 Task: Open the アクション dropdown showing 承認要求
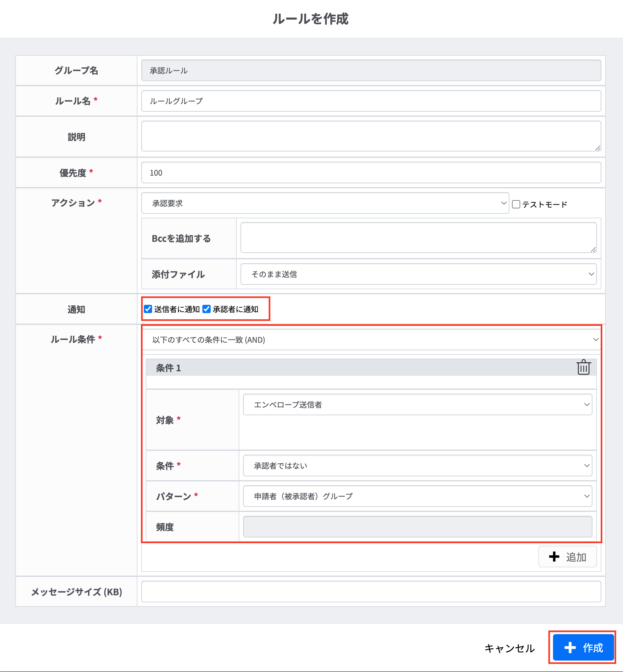pos(325,203)
